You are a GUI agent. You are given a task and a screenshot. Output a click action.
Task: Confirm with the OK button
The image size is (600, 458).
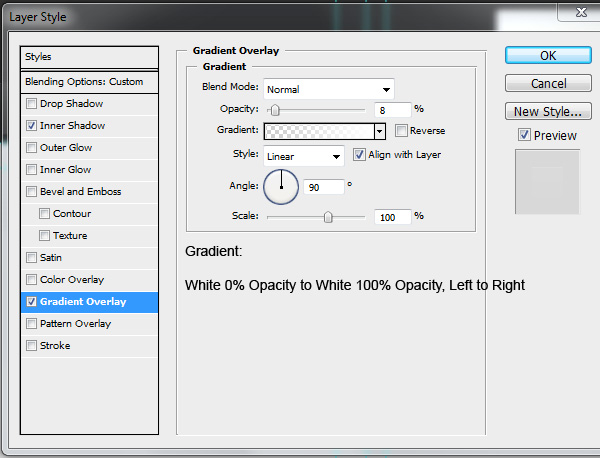[x=548, y=55]
